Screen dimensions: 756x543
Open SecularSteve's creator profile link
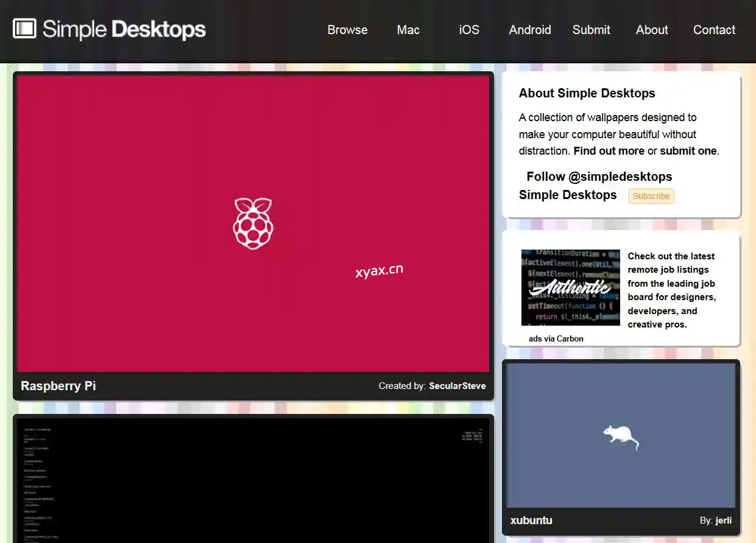click(457, 386)
